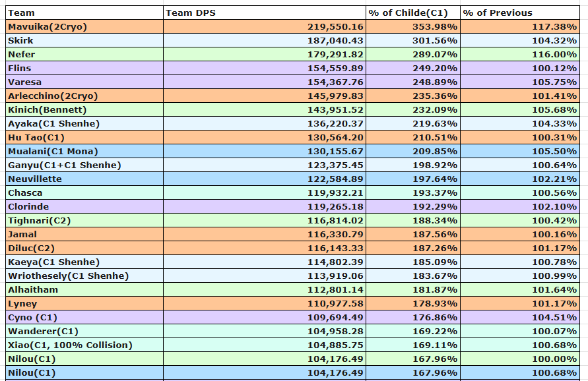
Task: Select the DPS value 116,330.79
Action: [x=265, y=235]
